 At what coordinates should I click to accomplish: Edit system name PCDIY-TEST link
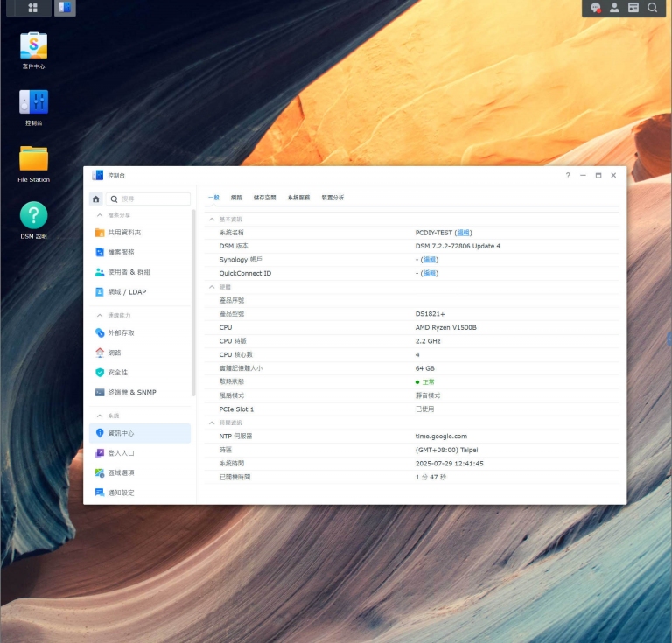point(463,233)
